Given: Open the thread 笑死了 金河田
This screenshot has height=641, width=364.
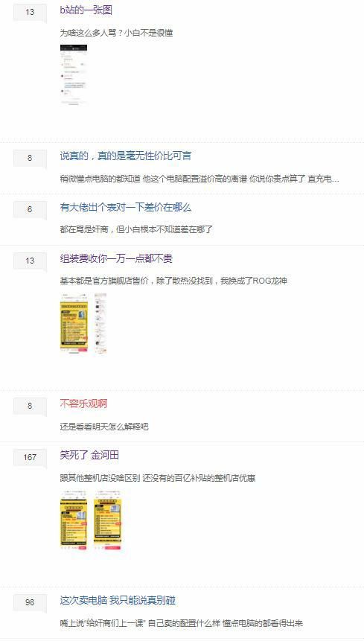Looking at the screenshot, I should (x=89, y=456).
